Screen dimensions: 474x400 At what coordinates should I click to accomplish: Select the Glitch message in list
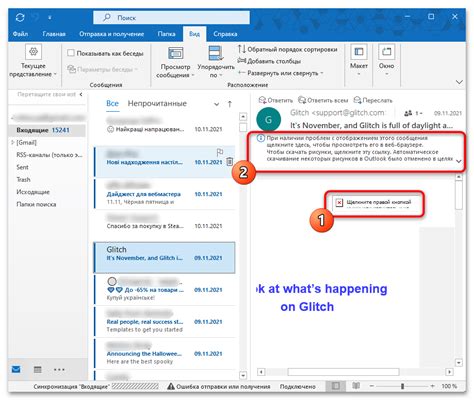coord(164,258)
